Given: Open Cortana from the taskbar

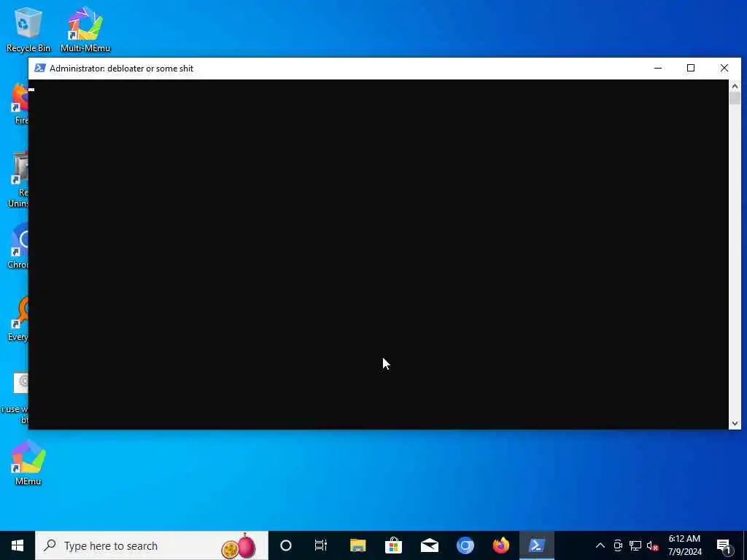Looking at the screenshot, I should click(x=285, y=545).
